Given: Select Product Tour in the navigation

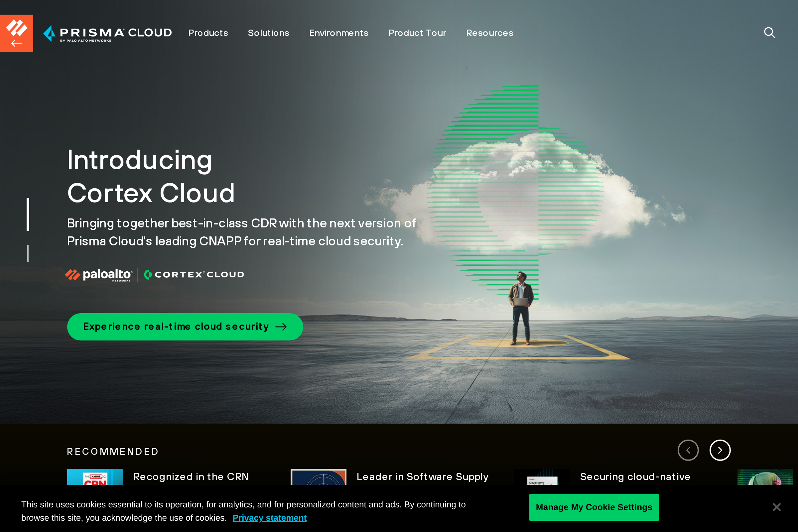Looking at the screenshot, I should coord(417,33).
